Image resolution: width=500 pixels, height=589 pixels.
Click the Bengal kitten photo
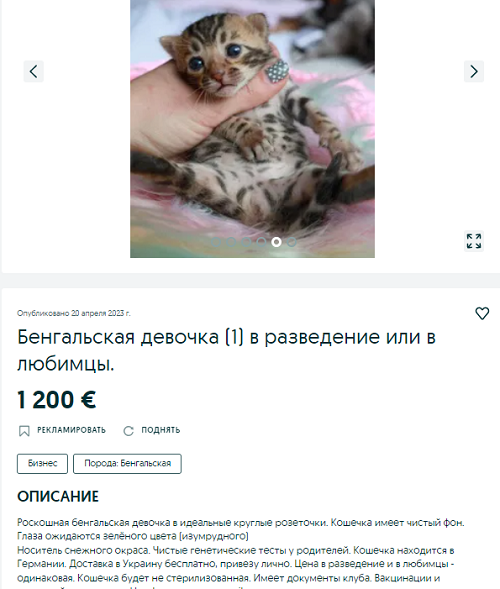(252, 129)
